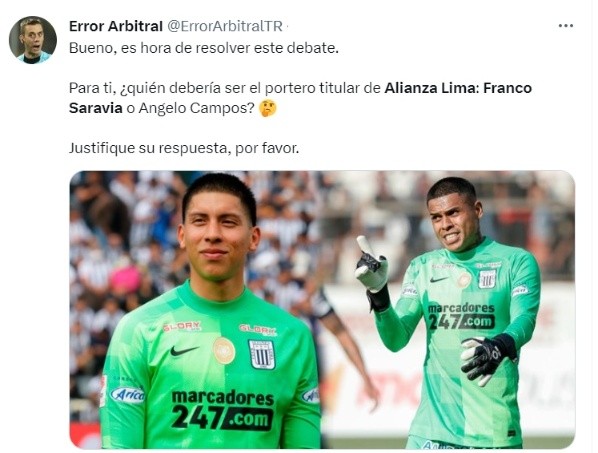
Task: Open photo at right goalkeeper's face
Action: [x=453, y=219]
